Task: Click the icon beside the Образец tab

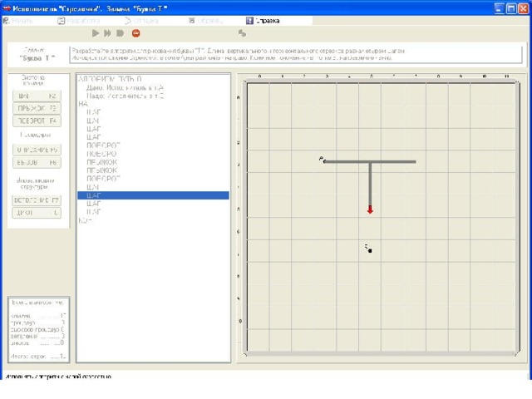Action: pos(192,21)
